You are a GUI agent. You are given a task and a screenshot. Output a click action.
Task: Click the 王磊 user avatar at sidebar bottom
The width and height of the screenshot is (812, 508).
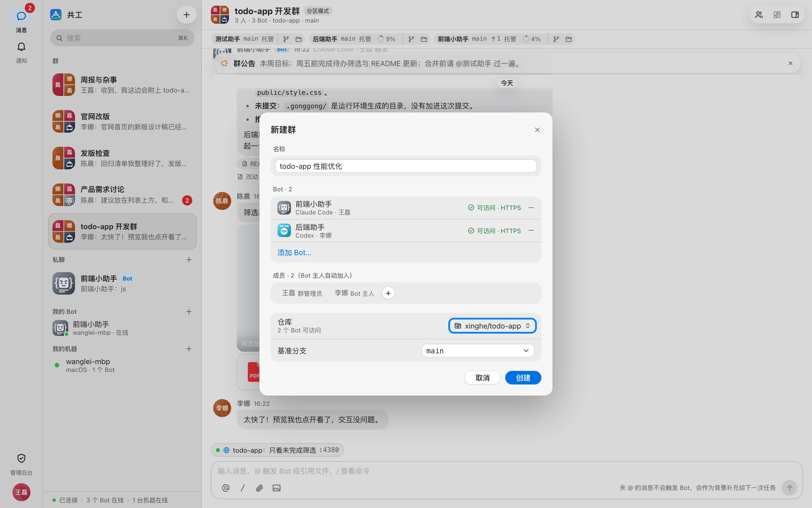coord(21,492)
